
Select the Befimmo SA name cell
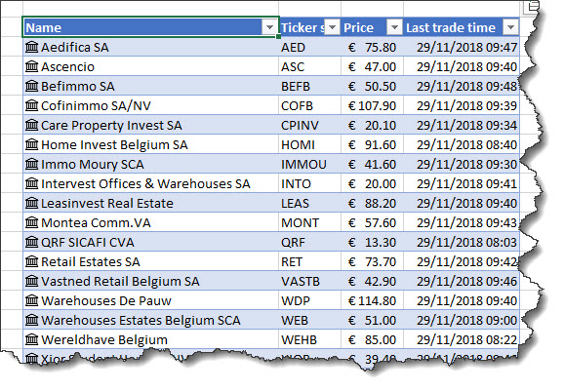(150, 86)
